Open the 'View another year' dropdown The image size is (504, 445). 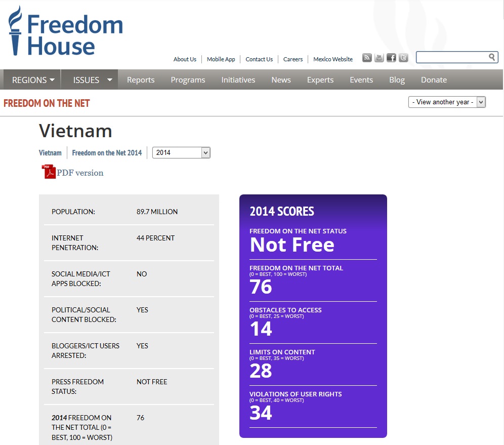click(447, 102)
